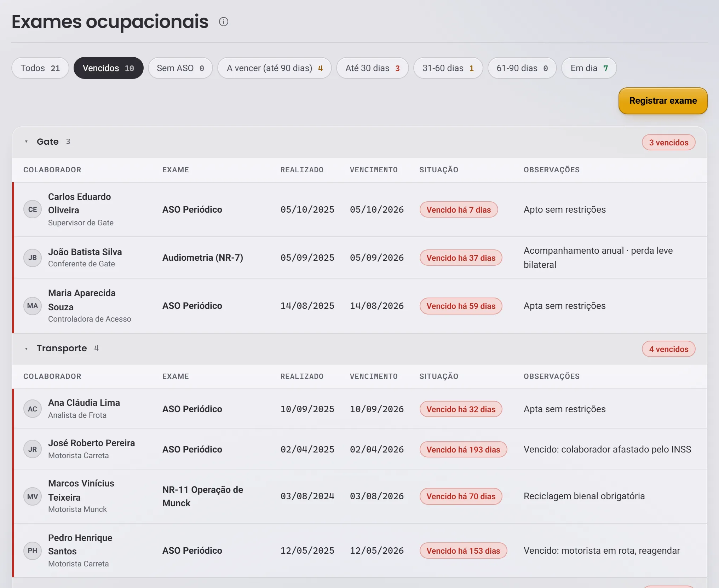719x588 pixels.
Task: Click the JB avatar for João Batista Silva
Action: (x=33, y=258)
